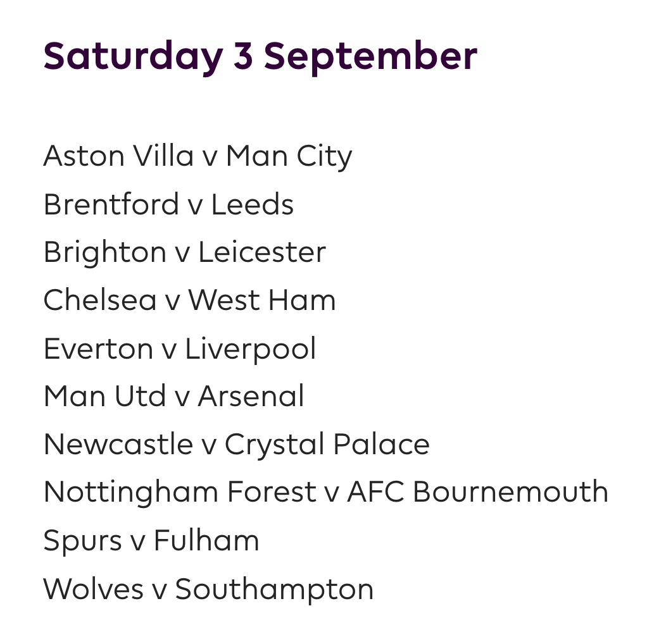
Task: Click the Southampton team name
Action: pos(274,589)
